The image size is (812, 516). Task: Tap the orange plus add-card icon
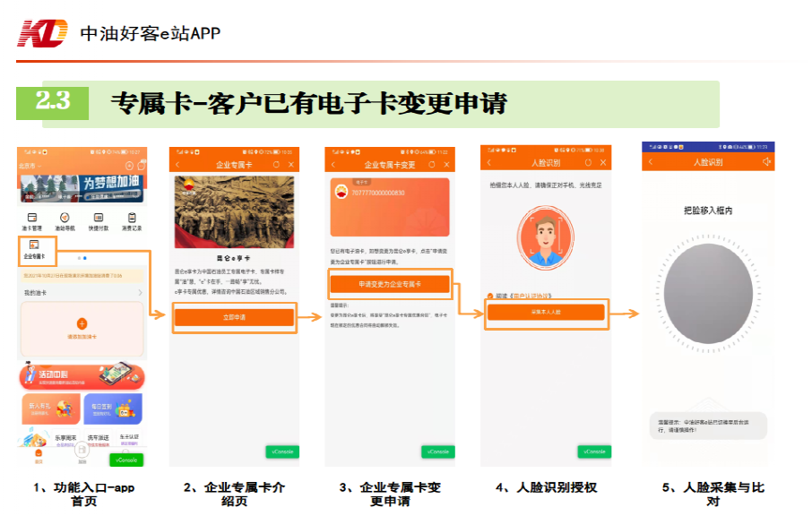pyautogui.click(x=82, y=323)
